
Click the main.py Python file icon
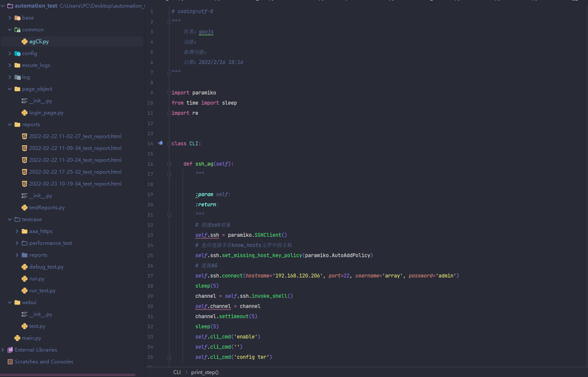(x=17, y=338)
